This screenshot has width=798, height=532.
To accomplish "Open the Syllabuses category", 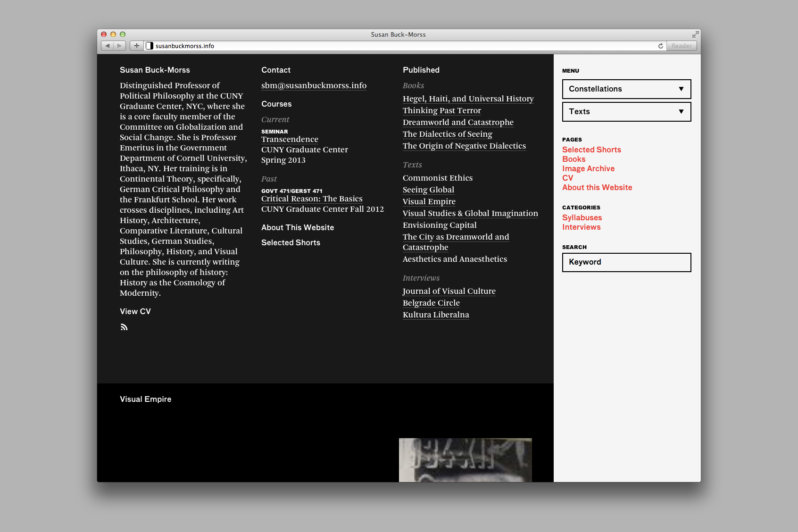I will coord(582,217).
